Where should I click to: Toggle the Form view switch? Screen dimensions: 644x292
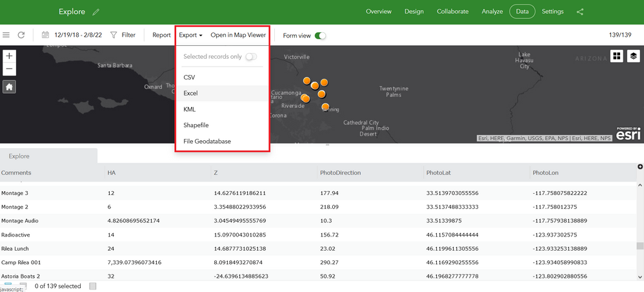click(320, 36)
